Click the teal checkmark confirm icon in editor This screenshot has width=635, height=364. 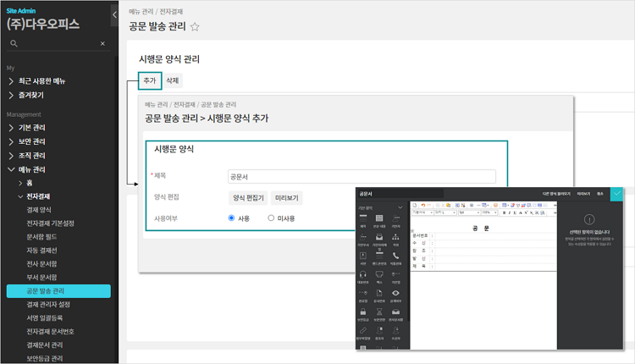click(616, 194)
